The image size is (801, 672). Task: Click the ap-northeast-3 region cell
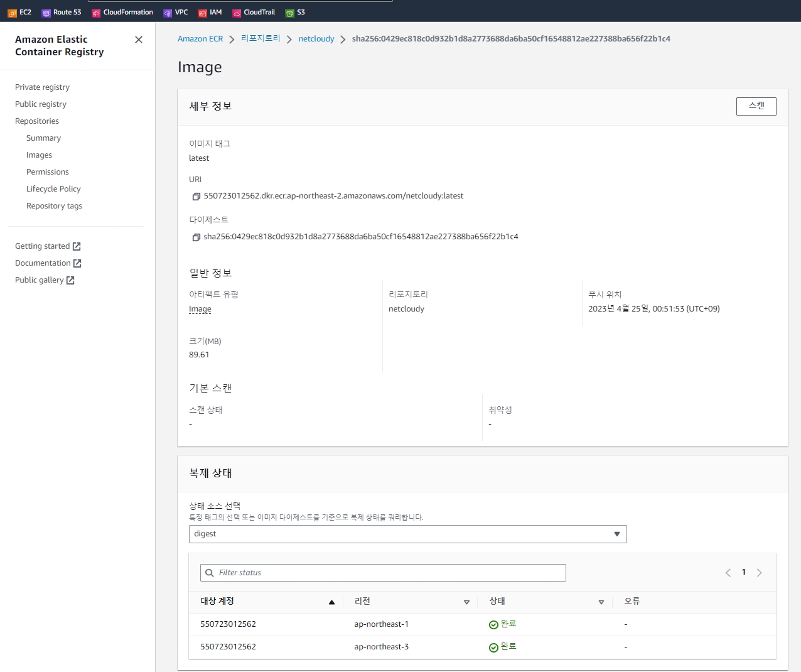coord(381,647)
